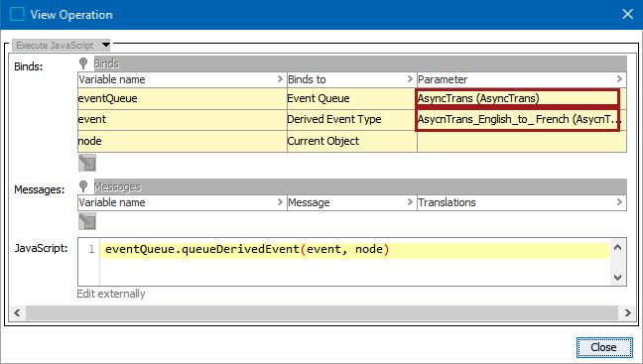This screenshot has height=364, width=643.
Task: Expand the Binds Variable name column arrow
Action: click(280, 78)
